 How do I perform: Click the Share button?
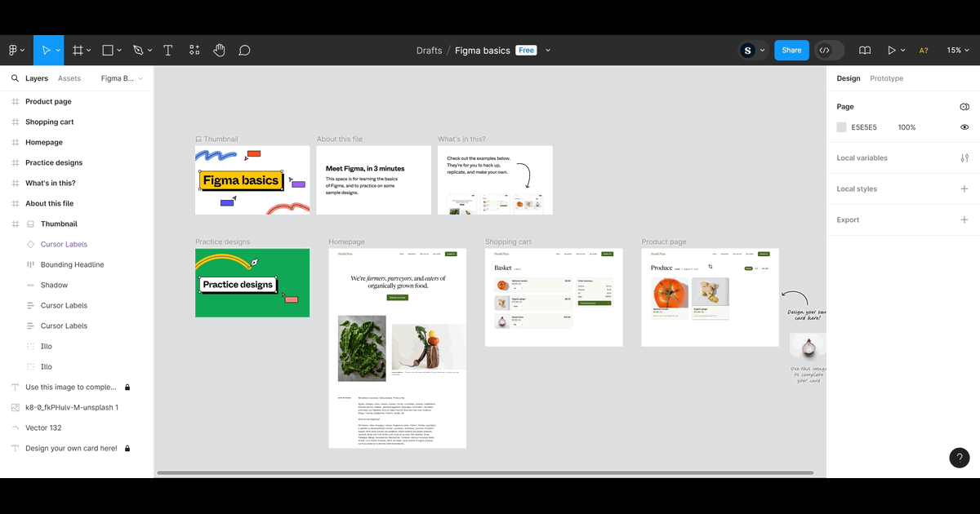coord(791,50)
